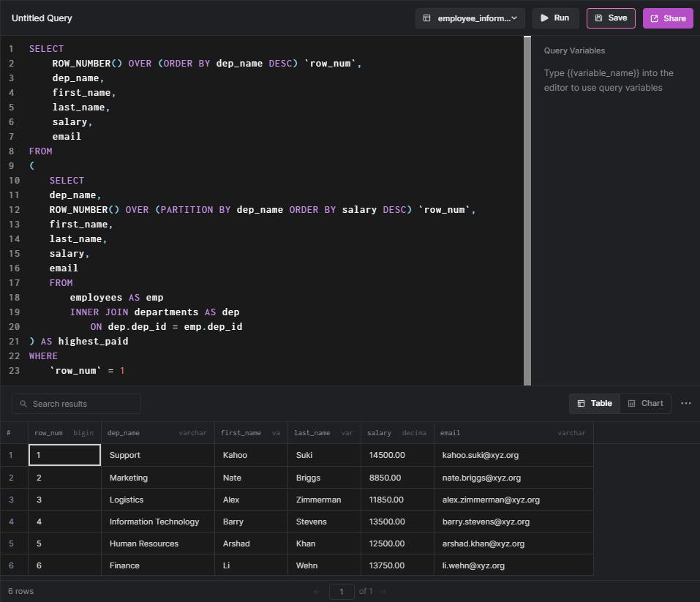700x602 pixels.
Task: Sort by first_name column header
Action: (251, 433)
